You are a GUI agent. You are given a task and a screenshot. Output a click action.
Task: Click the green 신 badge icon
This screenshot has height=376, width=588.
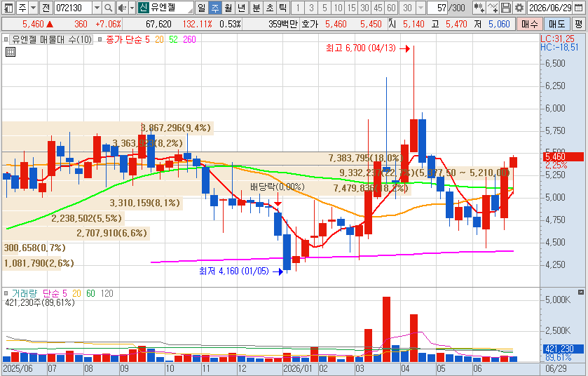[x=143, y=8]
